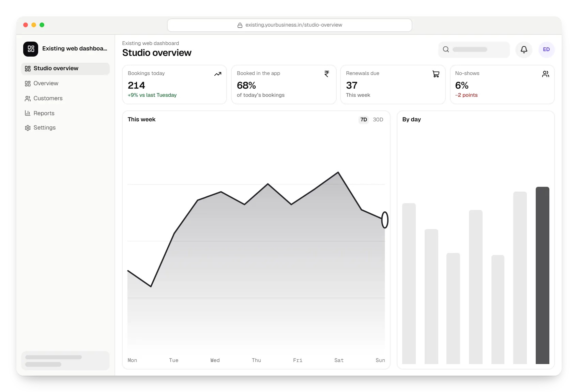
Task: Click the '214' bookings value
Action: click(136, 85)
